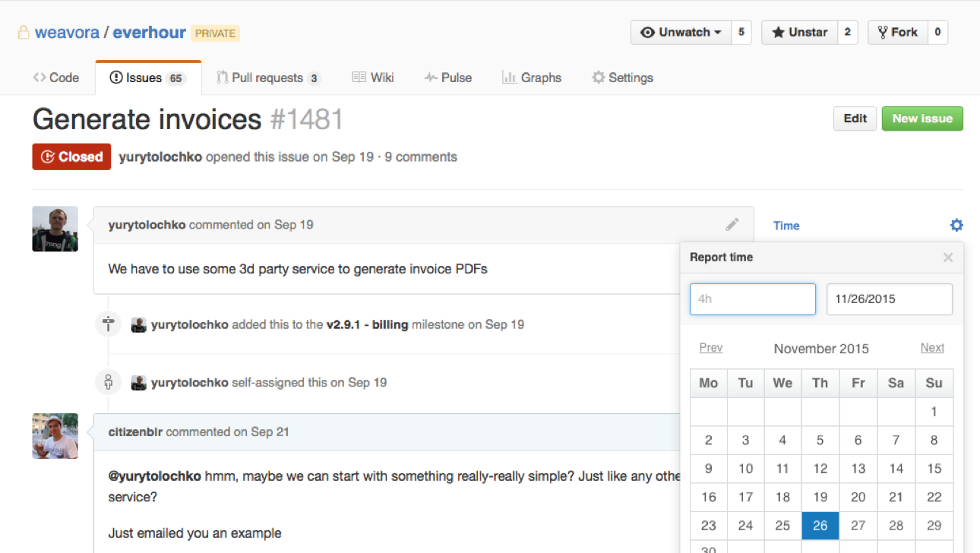This screenshot has width=980, height=553.
Task: Choose November 19 in calendar
Action: point(820,497)
